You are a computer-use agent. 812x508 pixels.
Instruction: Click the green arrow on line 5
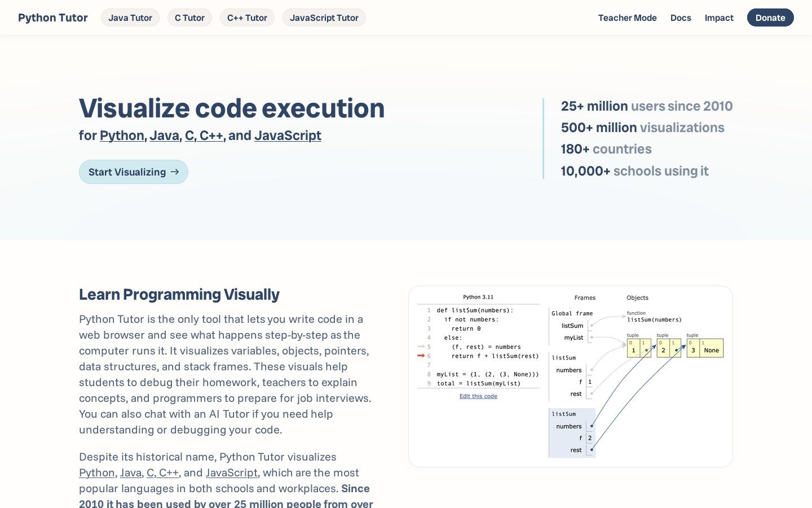pos(421,347)
